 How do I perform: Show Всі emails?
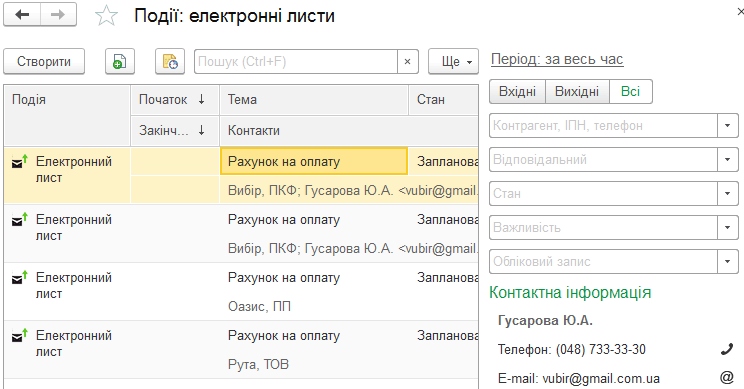pyautogui.click(x=631, y=92)
